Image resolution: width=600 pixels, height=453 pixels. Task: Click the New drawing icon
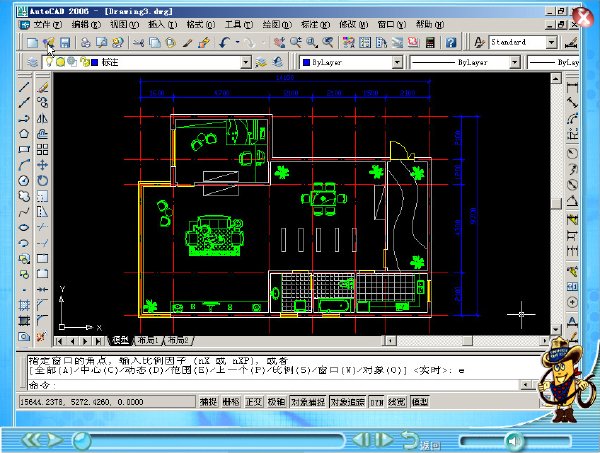tap(32, 42)
